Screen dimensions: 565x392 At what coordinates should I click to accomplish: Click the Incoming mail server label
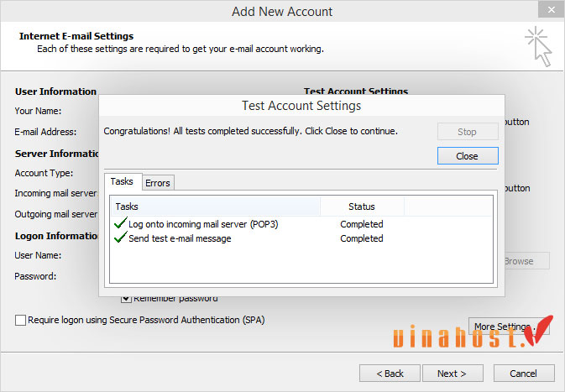[x=56, y=193]
